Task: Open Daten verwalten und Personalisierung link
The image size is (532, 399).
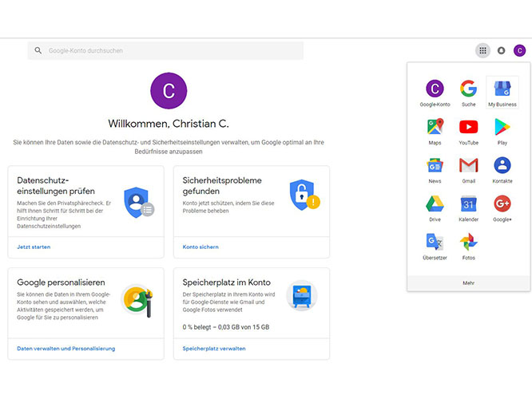Action: click(66, 349)
